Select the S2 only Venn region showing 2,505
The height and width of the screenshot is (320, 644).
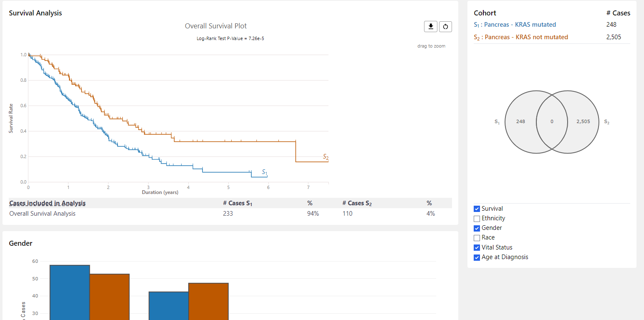[x=583, y=121]
